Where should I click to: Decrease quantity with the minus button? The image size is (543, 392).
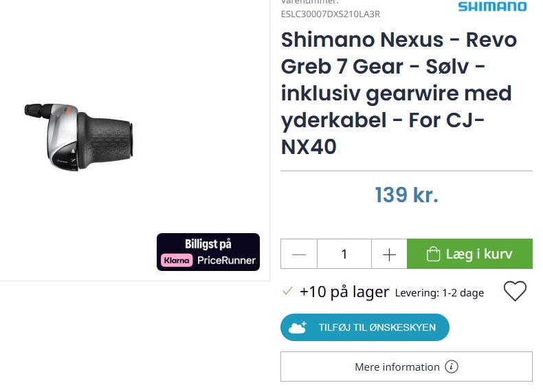pyautogui.click(x=299, y=254)
